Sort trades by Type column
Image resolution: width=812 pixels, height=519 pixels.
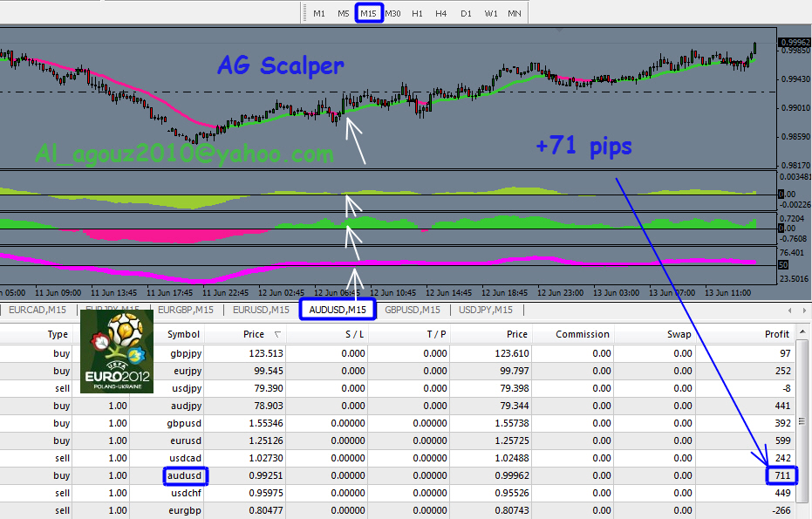pos(58,334)
